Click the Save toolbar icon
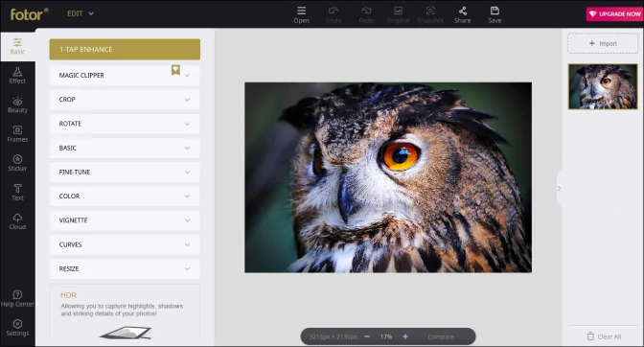Screen dimensions: 644x347 click(494, 14)
